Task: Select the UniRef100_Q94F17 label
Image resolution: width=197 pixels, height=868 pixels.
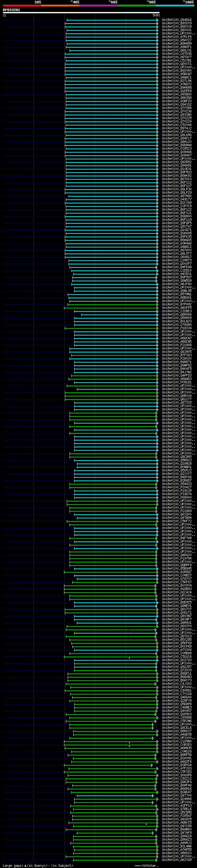Action: pyautogui.click(x=177, y=139)
